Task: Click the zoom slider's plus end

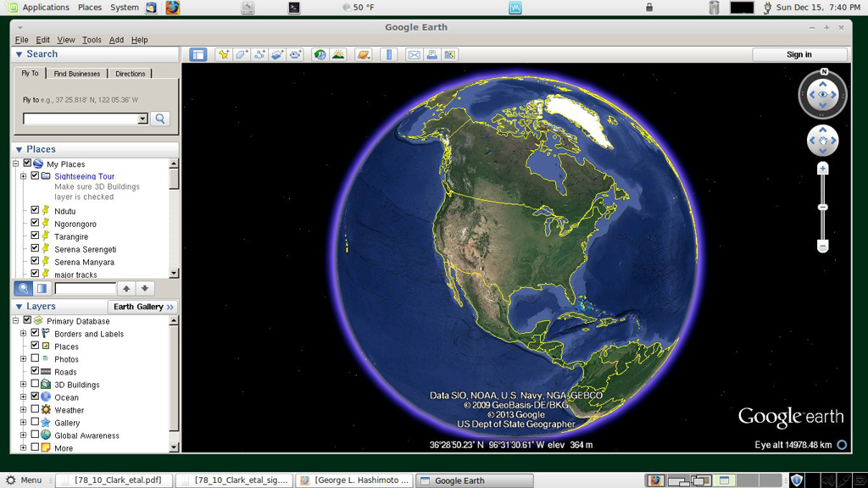Action: click(x=822, y=169)
